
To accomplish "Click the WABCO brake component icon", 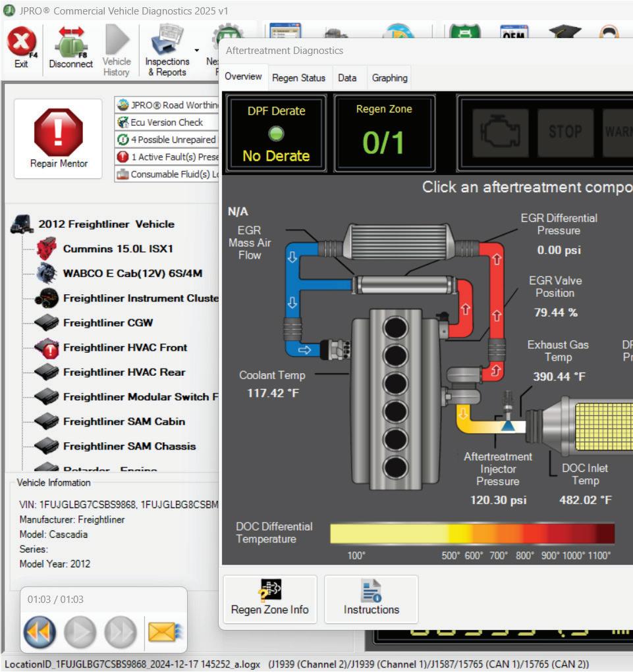I will point(46,273).
